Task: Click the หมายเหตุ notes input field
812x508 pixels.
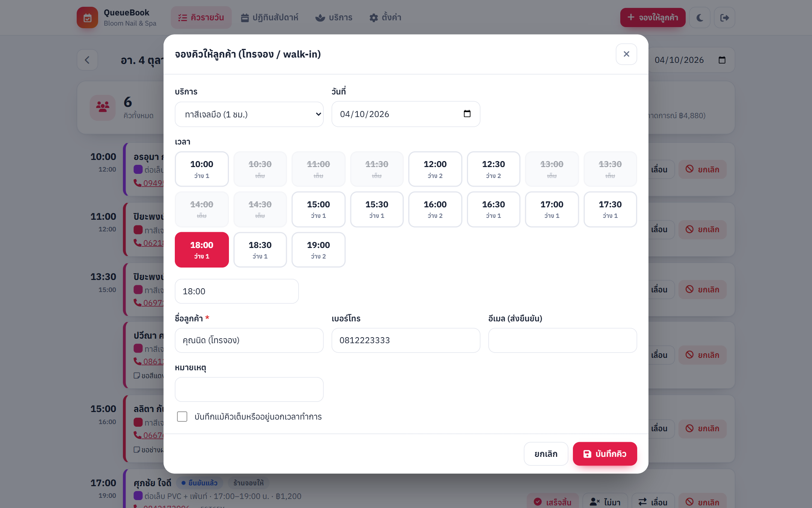Action: point(249,389)
